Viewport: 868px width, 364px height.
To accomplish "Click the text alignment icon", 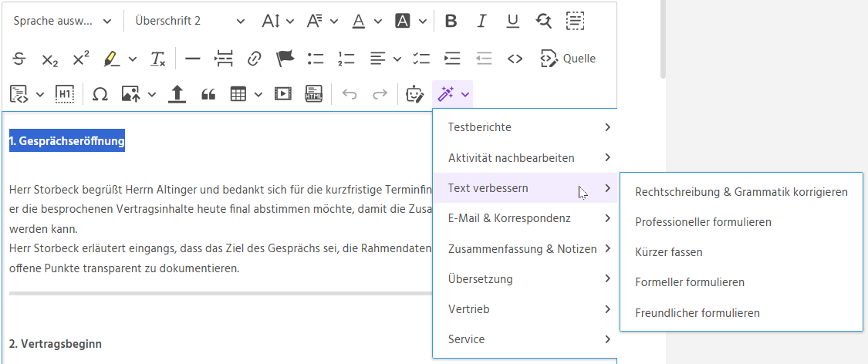I will point(378,59).
